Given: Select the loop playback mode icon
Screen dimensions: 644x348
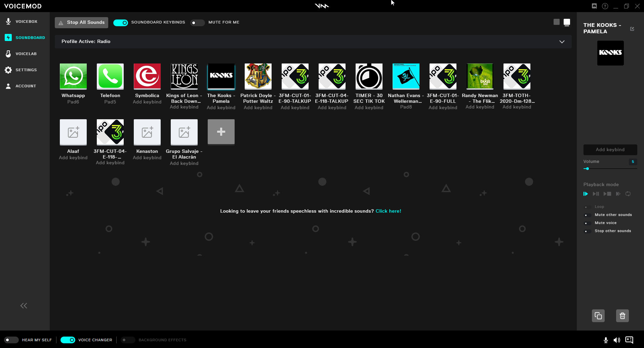Looking at the screenshot, I should click(628, 194).
